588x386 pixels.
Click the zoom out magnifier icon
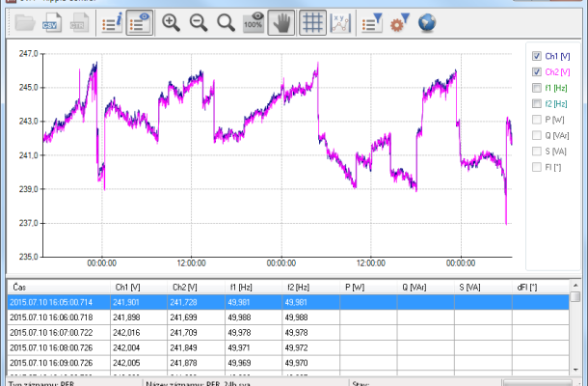click(199, 21)
